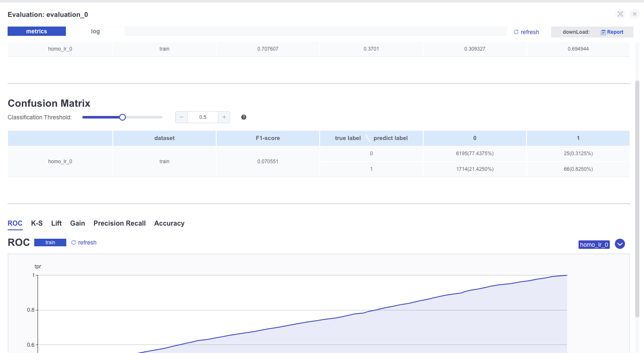The height and width of the screenshot is (353, 644).
Task: Increase threshold with plus button
Action: click(224, 117)
